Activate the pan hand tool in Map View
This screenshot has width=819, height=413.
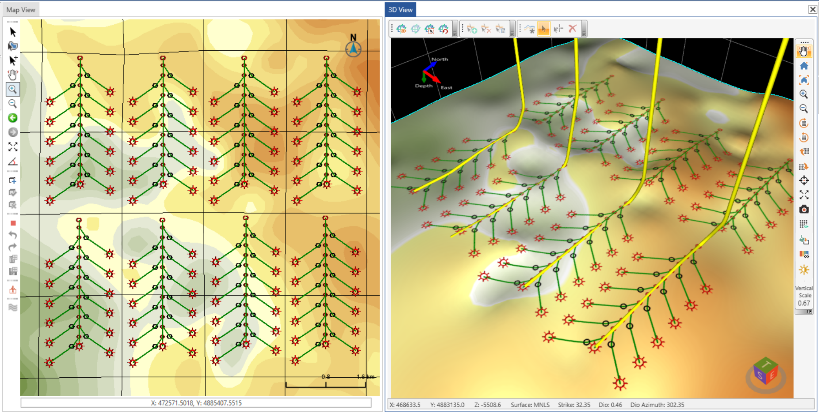[x=13, y=74]
